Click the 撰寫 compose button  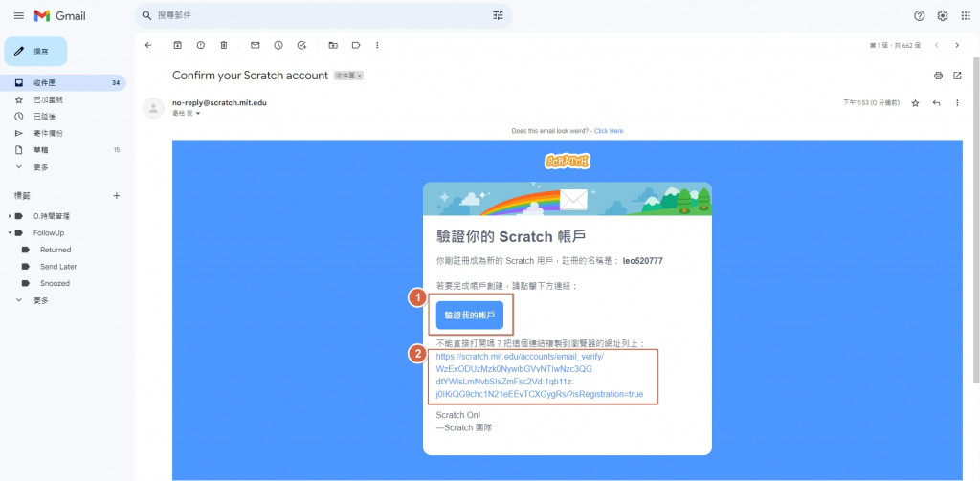click(x=35, y=52)
